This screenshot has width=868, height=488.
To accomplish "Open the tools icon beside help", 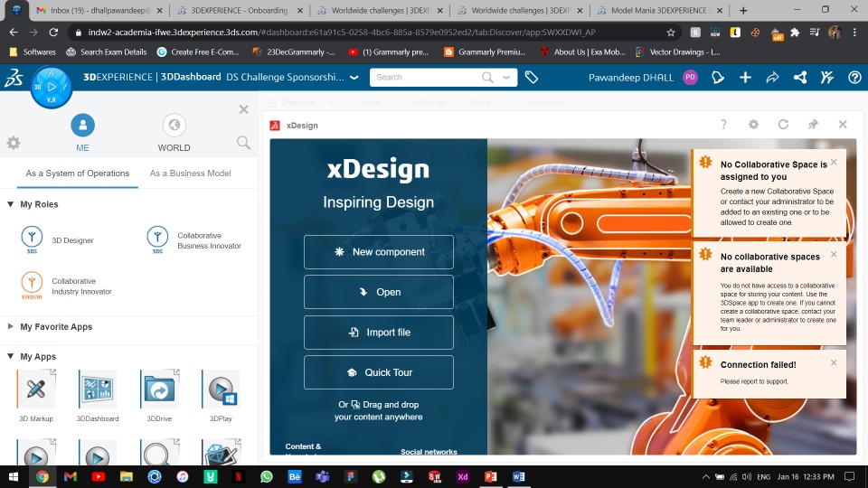I will [827, 78].
